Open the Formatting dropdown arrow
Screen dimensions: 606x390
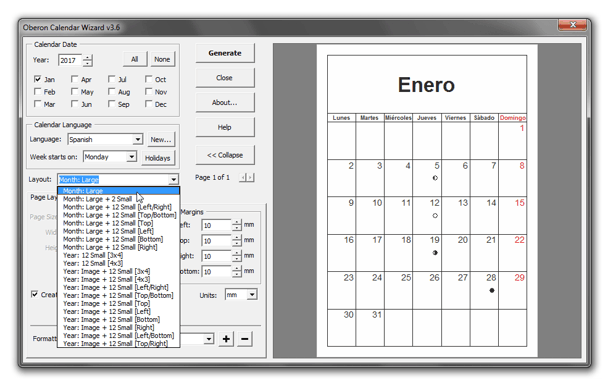click(x=209, y=339)
